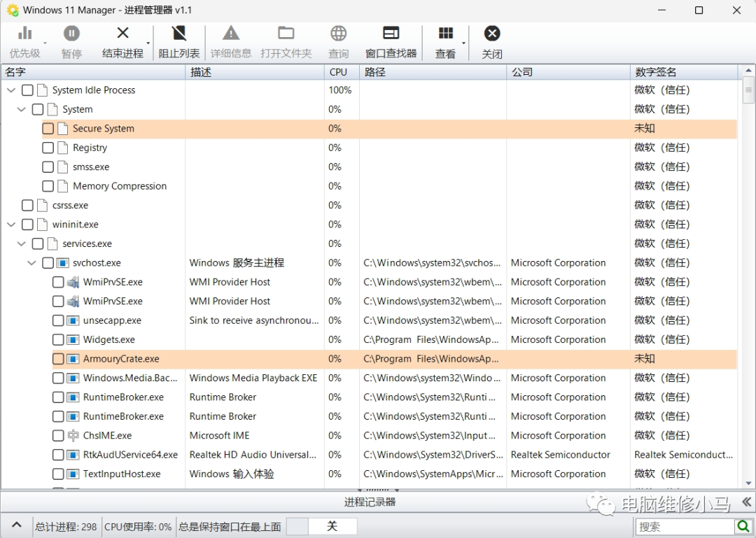The width and height of the screenshot is (756, 538).
Task: Tick the services.exe checkbox
Action: 38,244
